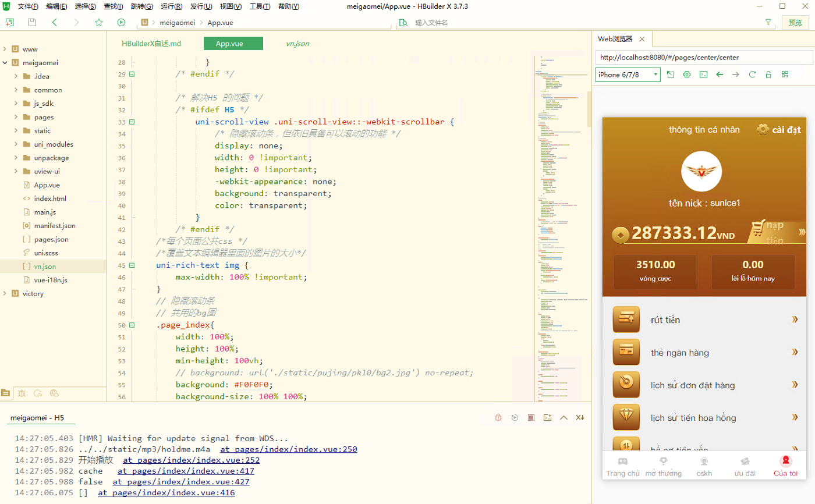
Task: Switch to the vn.json editor tab
Action: (297, 44)
